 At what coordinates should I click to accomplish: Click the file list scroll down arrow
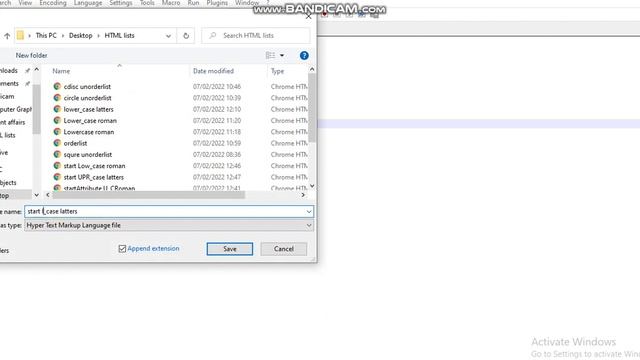point(312,186)
